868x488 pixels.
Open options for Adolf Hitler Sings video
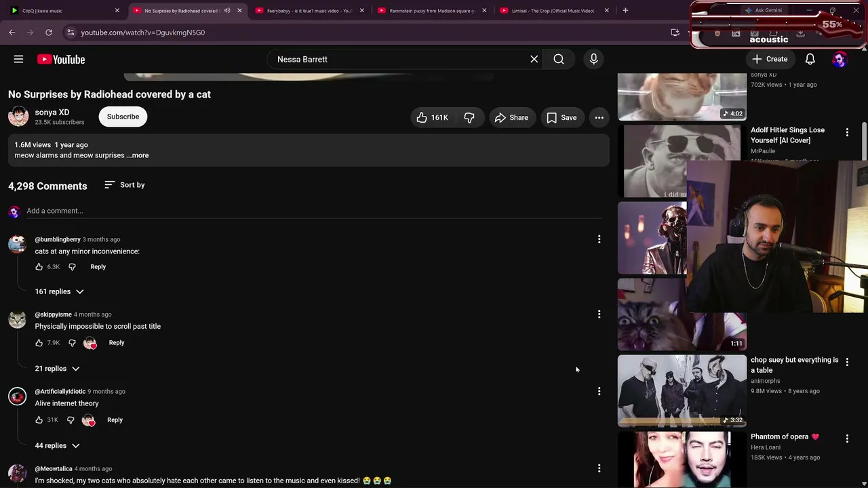(x=847, y=132)
